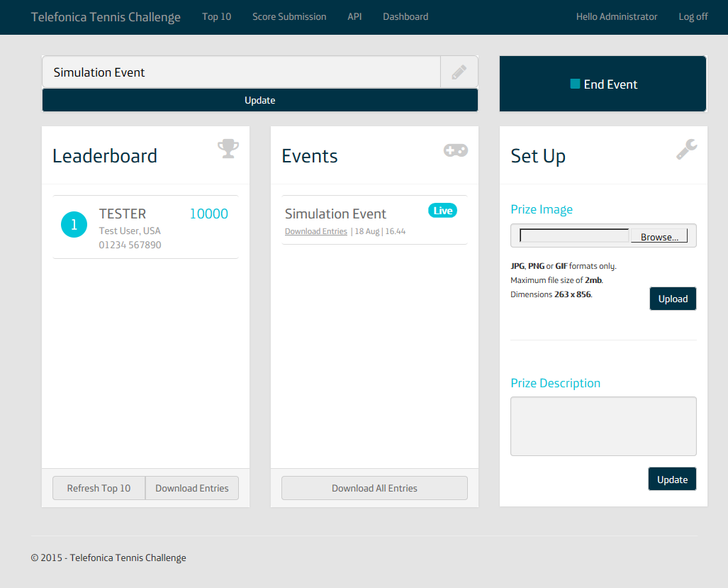Click Download Entries link under Simulation Event
The width and height of the screenshot is (728, 588).
pyautogui.click(x=315, y=231)
